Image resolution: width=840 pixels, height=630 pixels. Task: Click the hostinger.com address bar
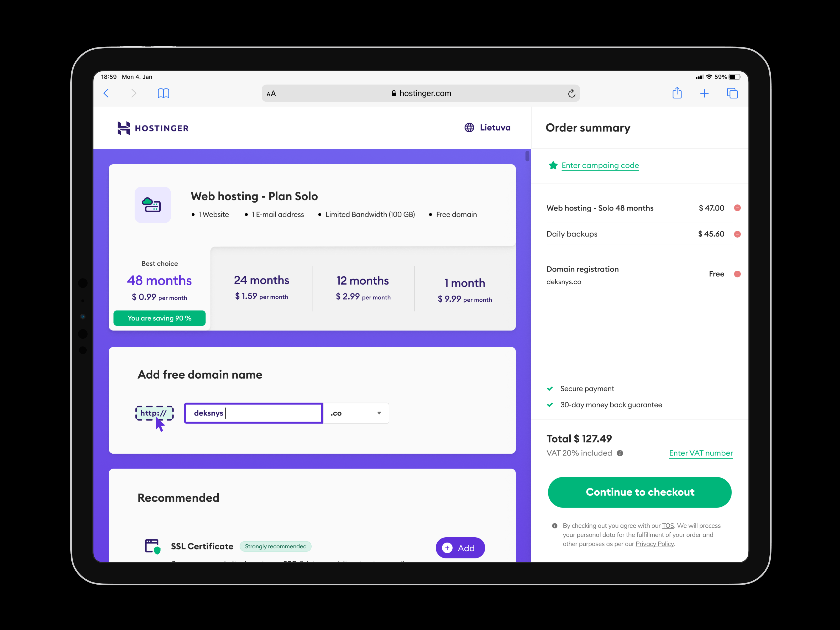[x=421, y=93]
